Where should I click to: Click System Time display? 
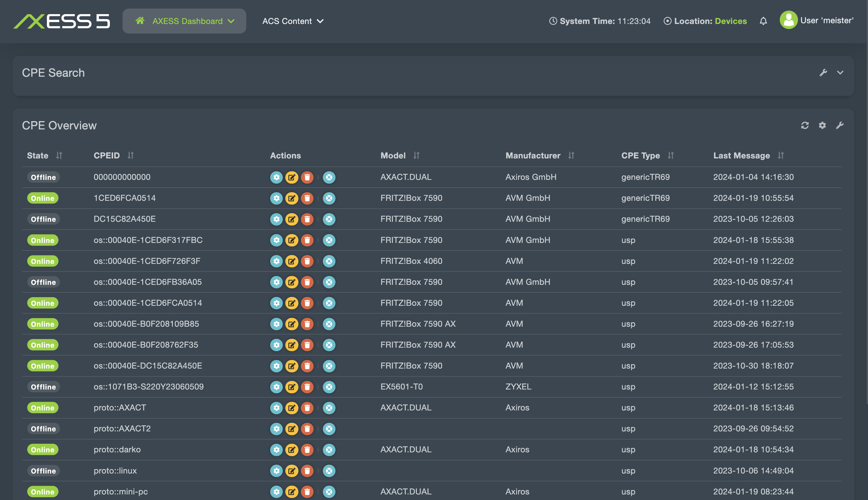click(600, 21)
